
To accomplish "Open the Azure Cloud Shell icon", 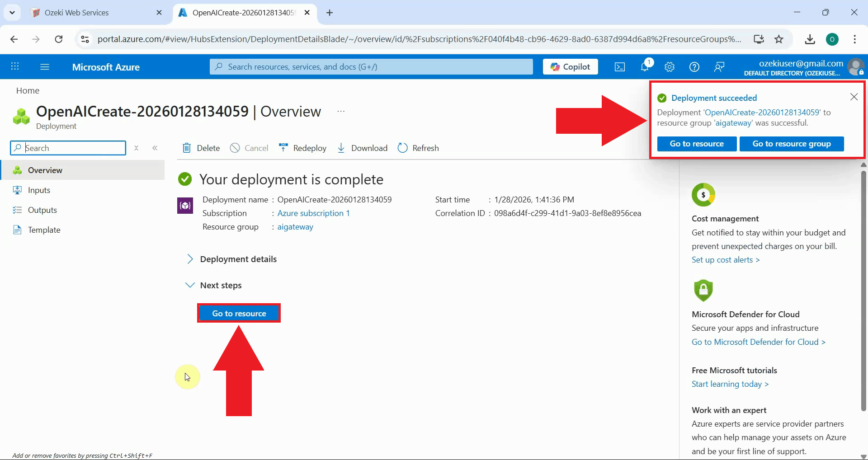I will 619,67.
